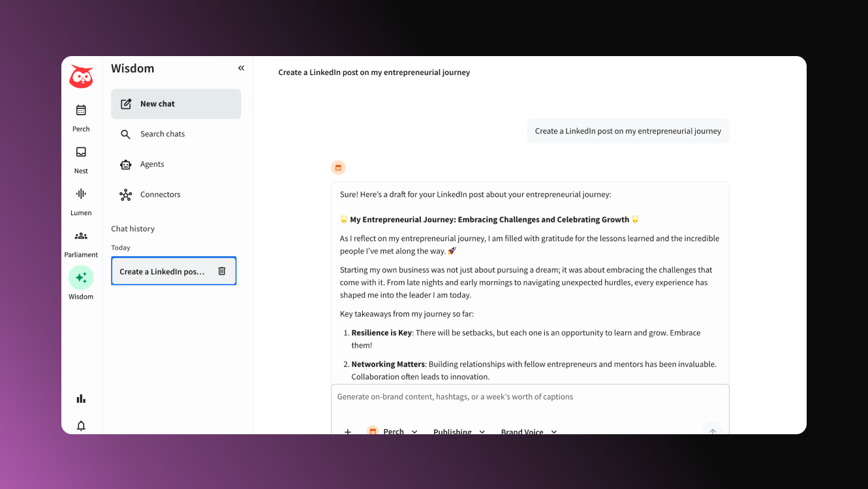Click the Today label in the sidebar
Screen dimensions: 868x489
point(121,248)
